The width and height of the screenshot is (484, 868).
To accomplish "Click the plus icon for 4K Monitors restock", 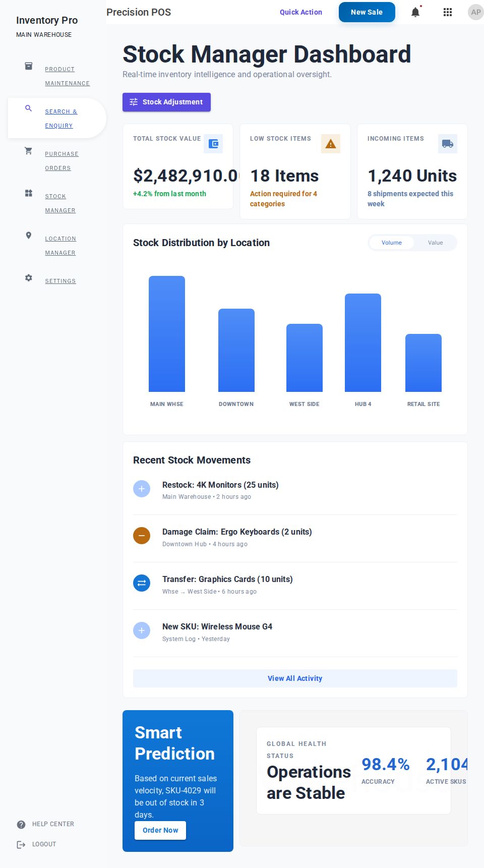I will pyautogui.click(x=142, y=489).
